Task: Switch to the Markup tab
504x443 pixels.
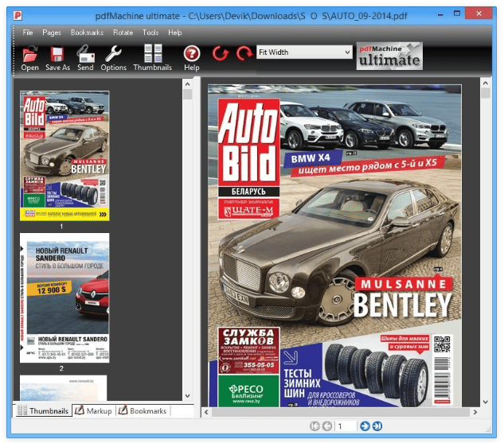Action: [x=93, y=410]
